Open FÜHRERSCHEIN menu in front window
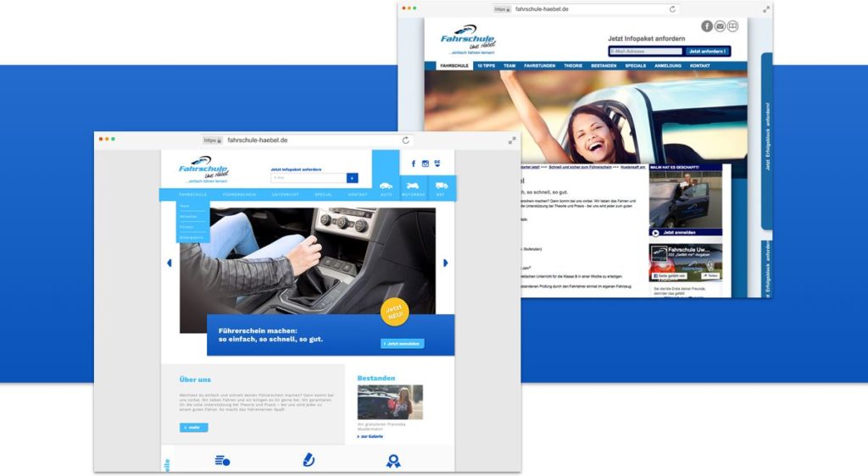 (x=240, y=195)
